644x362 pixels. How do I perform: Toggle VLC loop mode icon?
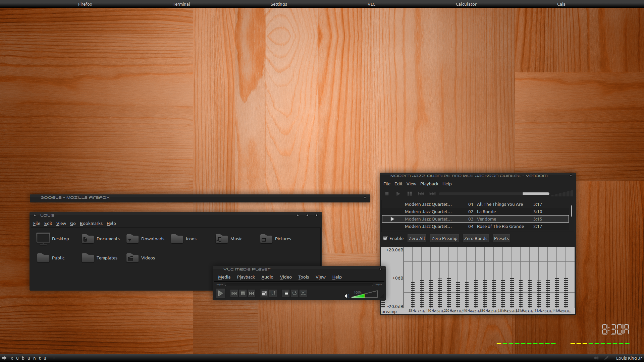(294, 293)
